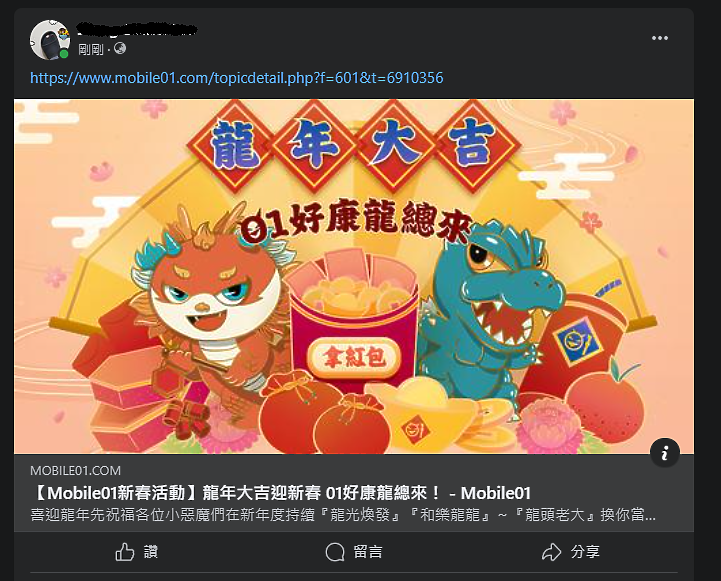Open the link info "i" icon

665,453
